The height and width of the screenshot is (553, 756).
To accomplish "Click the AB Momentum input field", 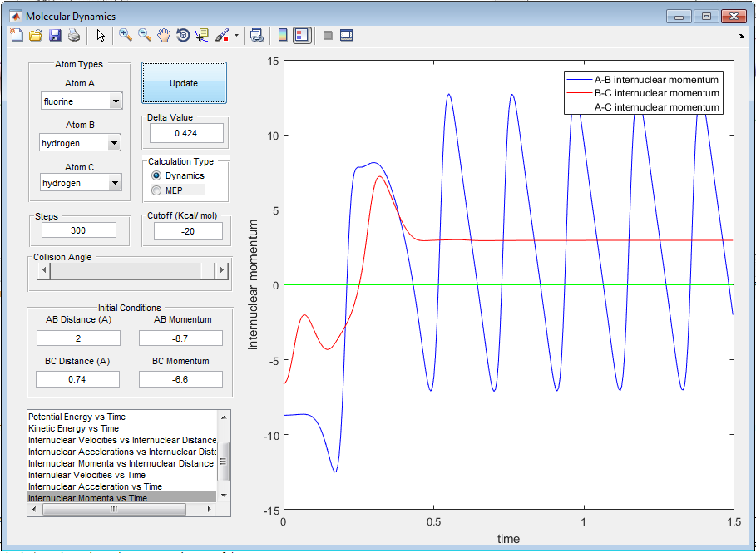I will tap(180, 338).
